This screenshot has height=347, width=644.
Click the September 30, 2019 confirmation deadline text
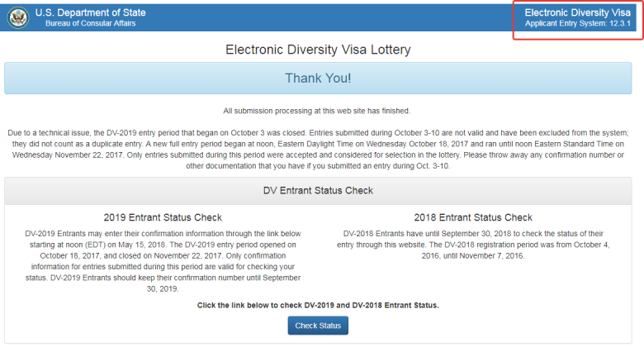pyautogui.click(x=163, y=283)
